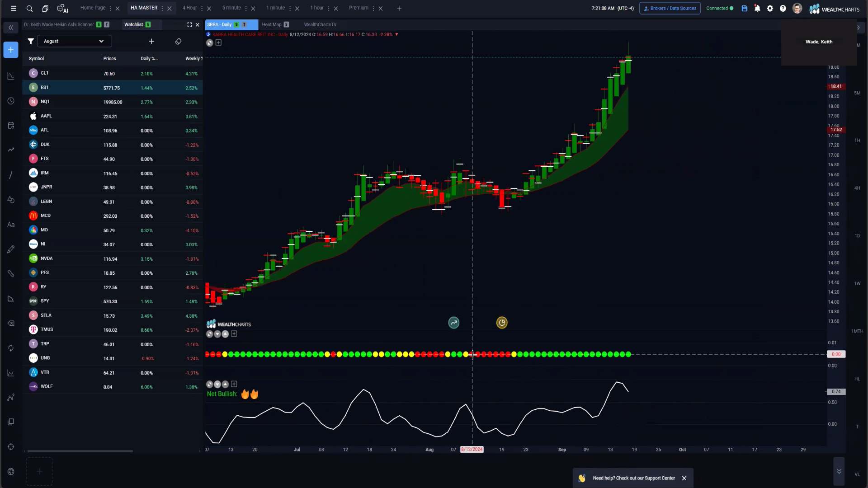868x488 pixels.
Task: Open settings gear in top bar
Action: 770,8
